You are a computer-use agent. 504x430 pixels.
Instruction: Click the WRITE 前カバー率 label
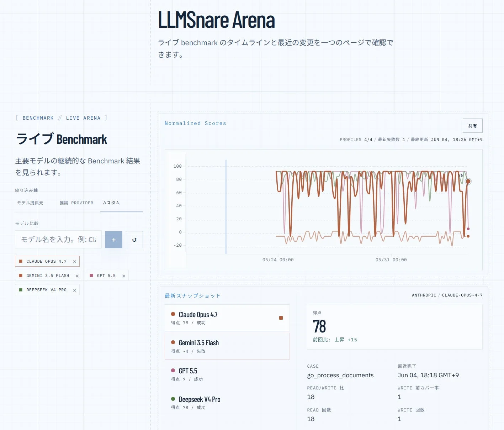[418, 388]
